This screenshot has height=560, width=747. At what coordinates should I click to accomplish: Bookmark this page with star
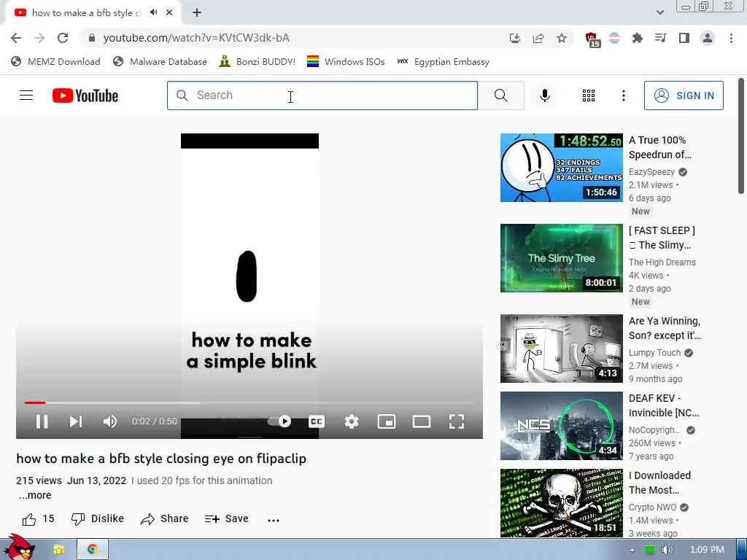562,38
